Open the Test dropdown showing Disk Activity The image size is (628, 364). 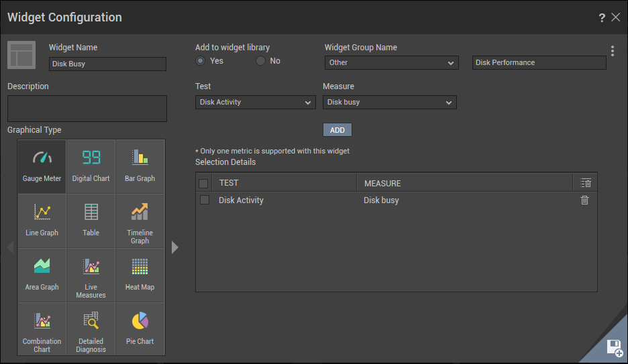256,103
